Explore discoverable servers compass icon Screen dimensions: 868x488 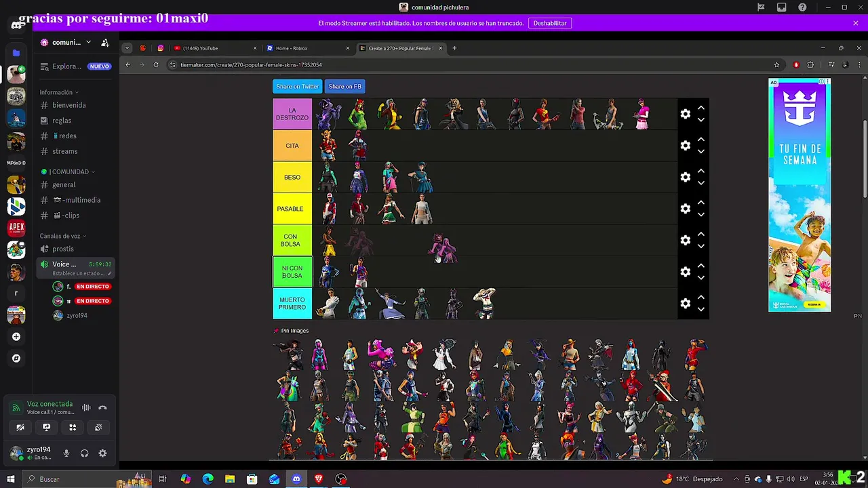(16, 358)
